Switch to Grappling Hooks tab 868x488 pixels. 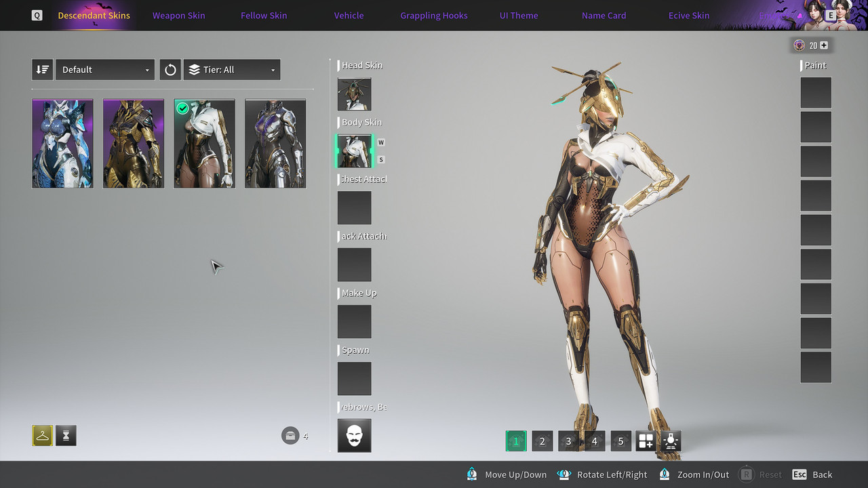[x=434, y=16]
